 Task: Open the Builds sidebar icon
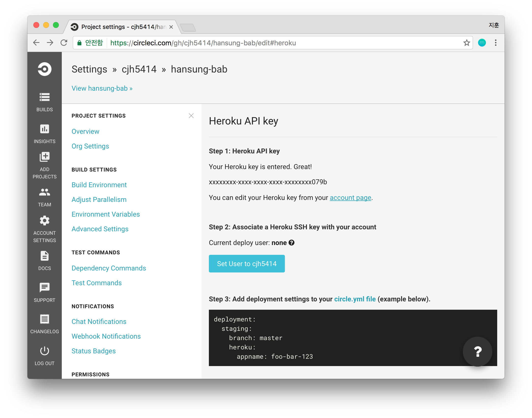pyautogui.click(x=44, y=97)
